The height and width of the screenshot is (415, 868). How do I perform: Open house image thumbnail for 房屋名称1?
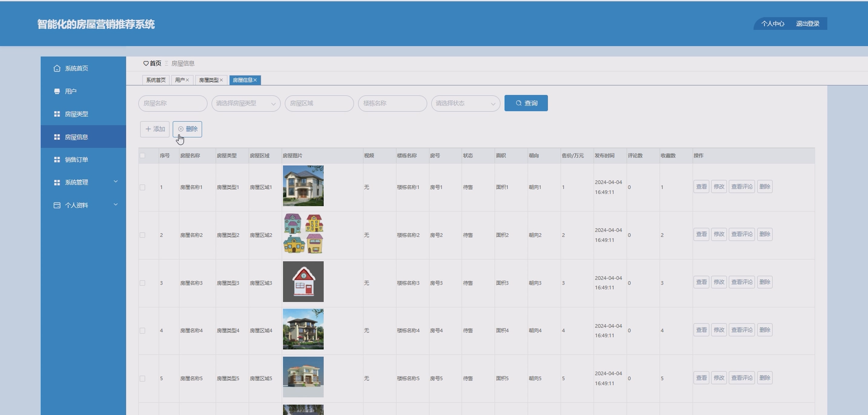point(303,186)
